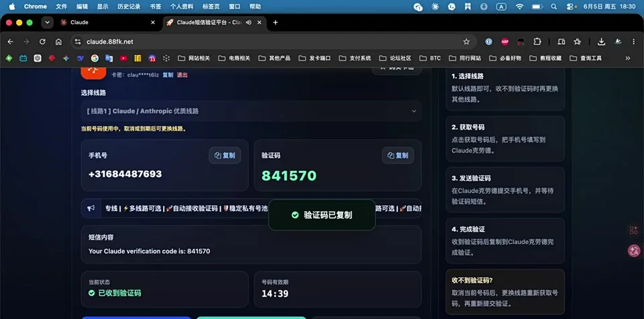
Task: Click the 复制 link beside 卡密
Action: coord(168,74)
